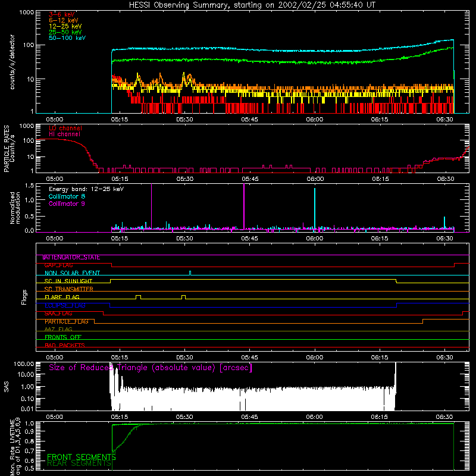
Task: Click the '100.00' tick on SAS axis
Action: click(x=24, y=364)
